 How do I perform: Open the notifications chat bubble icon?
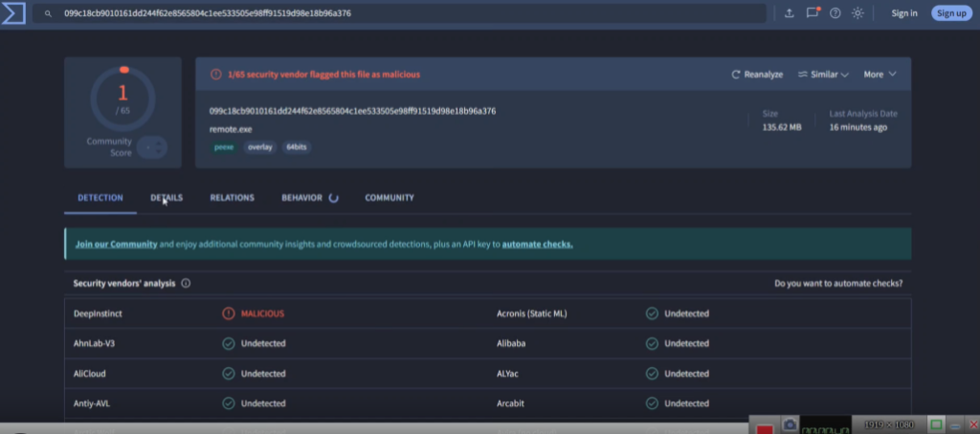point(813,13)
